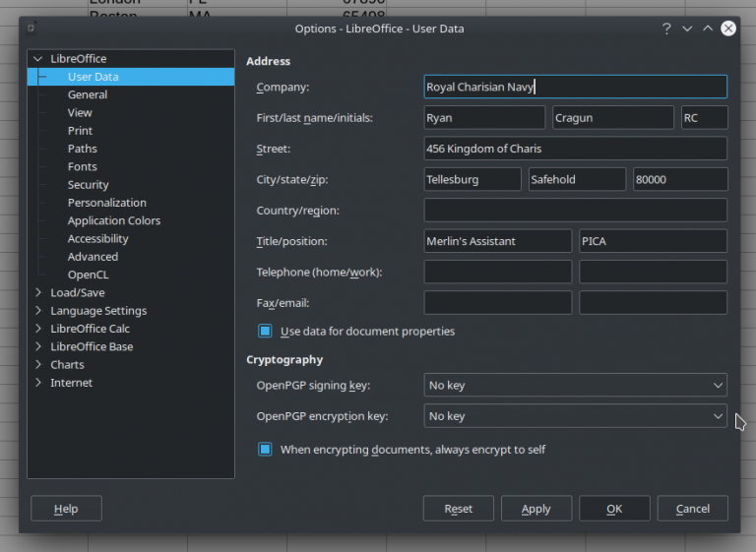The image size is (756, 552).
Task: Click the Reset button
Action: pos(458,509)
